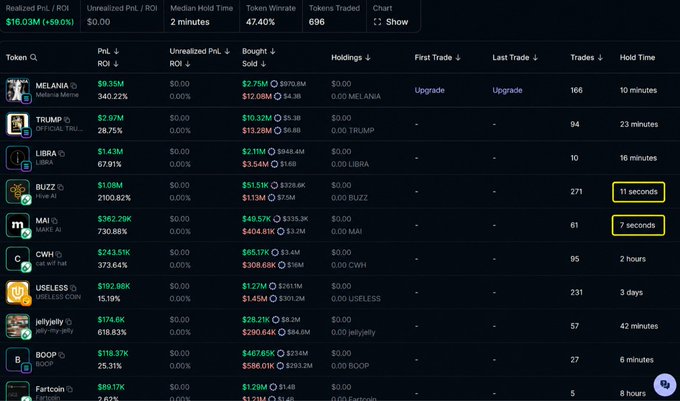680x401 pixels.
Task: Click the Hold Time column header
Action: 637,57
